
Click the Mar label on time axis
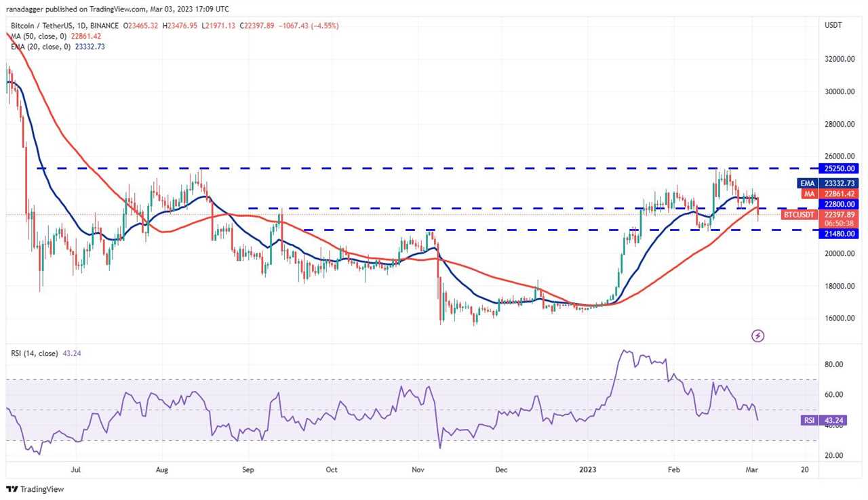[x=751, y=469]
